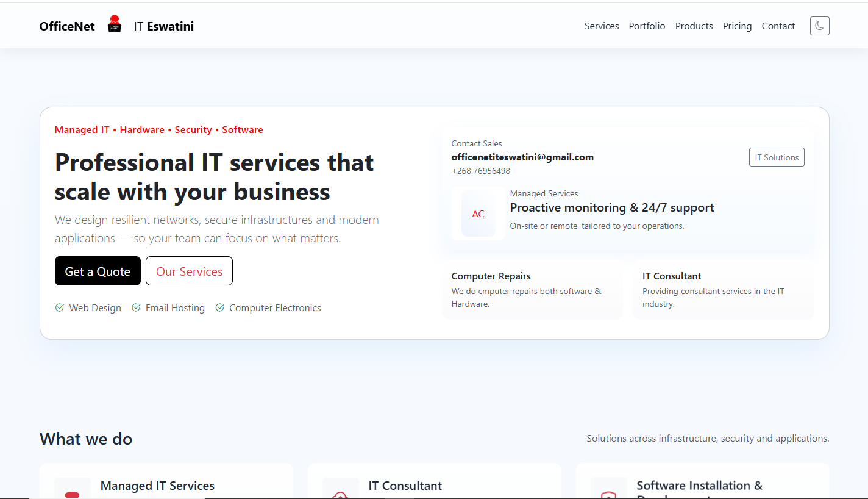Navigate to the Portfolio section

647,26
